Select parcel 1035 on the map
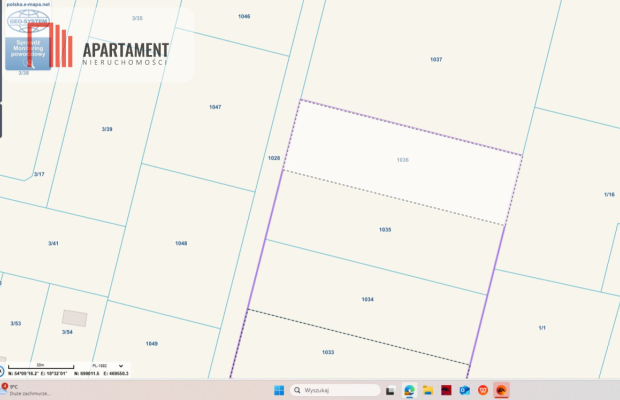The image size is (620, 400). coord(385,230)
